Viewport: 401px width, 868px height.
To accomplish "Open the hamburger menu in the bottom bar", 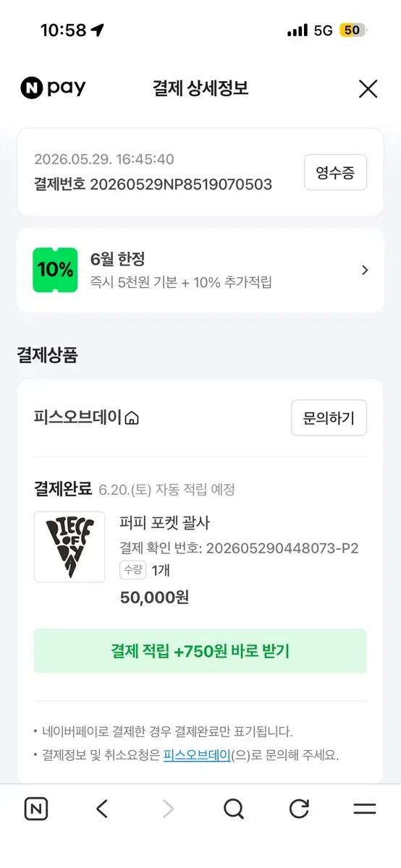I will tap(365, 809).
